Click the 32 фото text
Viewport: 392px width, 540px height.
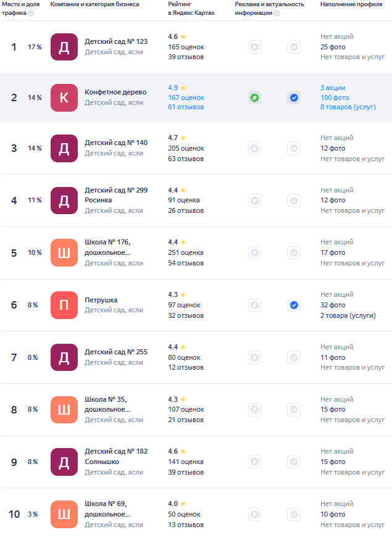point(333,305)
